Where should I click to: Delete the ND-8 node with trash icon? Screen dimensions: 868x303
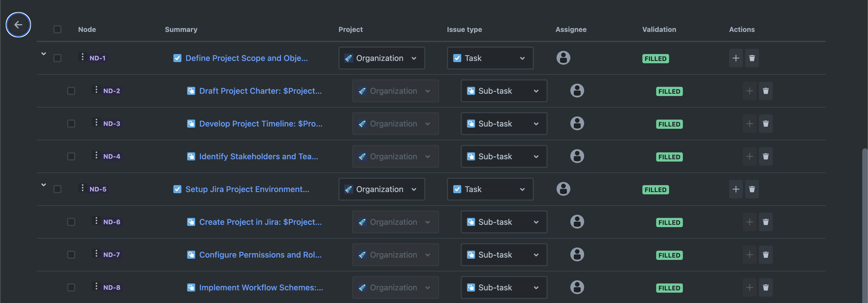(766, 287)
